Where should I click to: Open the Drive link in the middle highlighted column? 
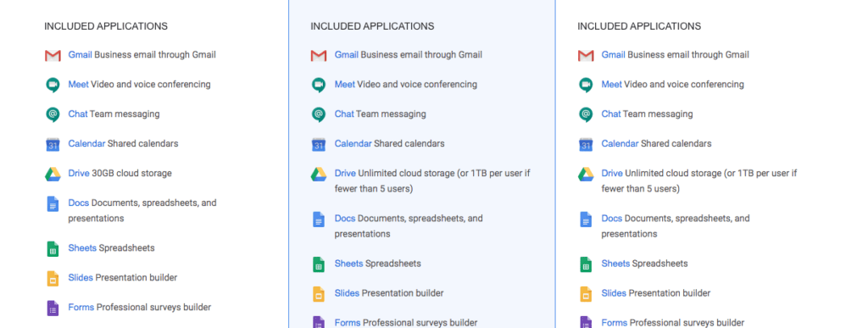(x=345, y=173)
